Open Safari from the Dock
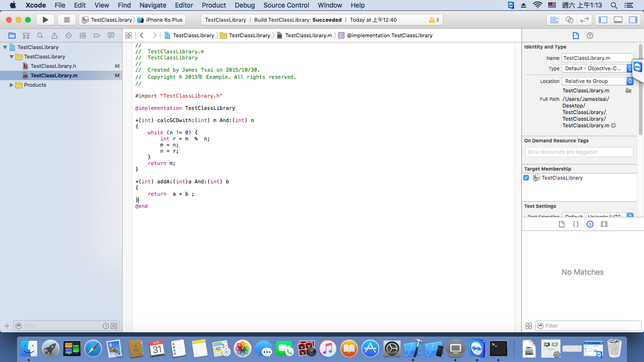This screenshot has width=644, height=362. click(x=93, y=349)
